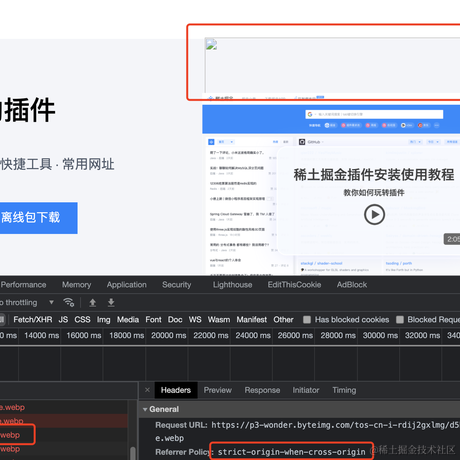The image size is (460, 460).
Task: Click the 快捷工具 · 常用网址 subtitle text
Action: tap(57, 164)
